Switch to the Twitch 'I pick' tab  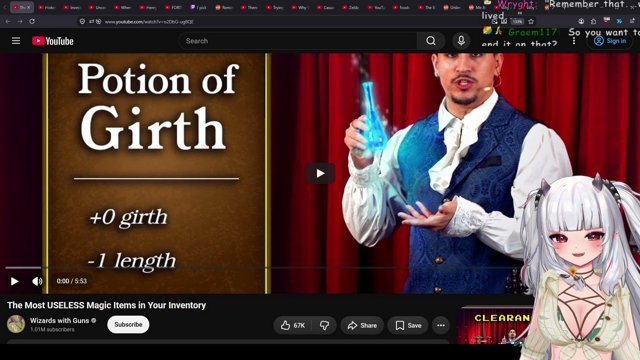click(x=198, y=7)
